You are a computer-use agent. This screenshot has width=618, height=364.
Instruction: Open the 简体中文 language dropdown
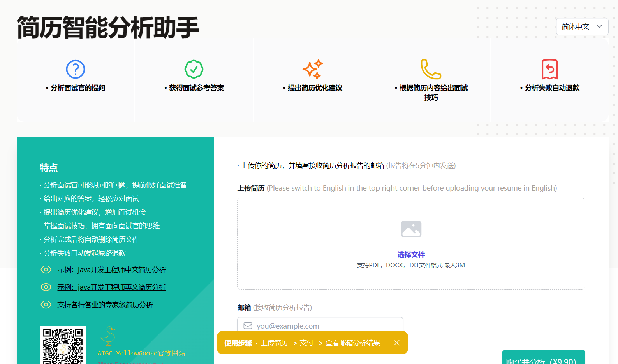[x=576, y=27]
